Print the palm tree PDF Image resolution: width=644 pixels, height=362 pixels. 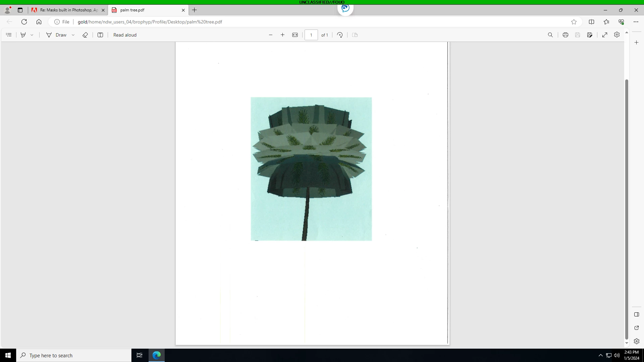point(566,35)
